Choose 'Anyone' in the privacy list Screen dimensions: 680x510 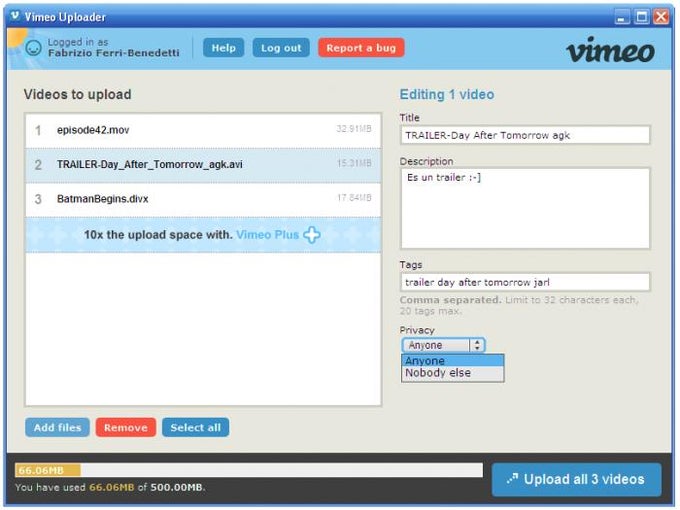[x=452, y=361]
